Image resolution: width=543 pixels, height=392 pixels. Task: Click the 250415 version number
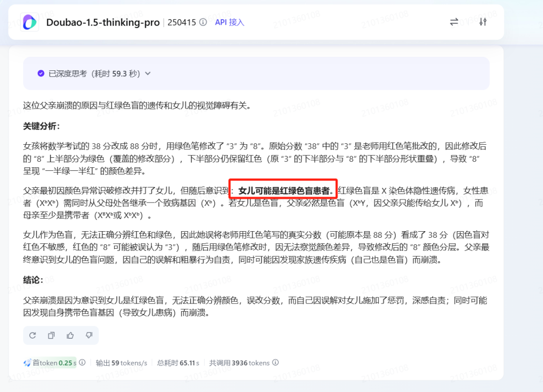coord(182,22)
